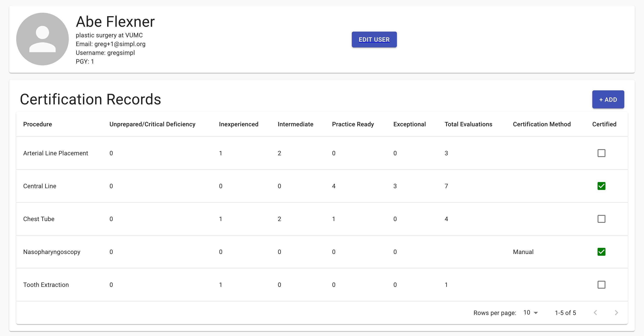This screenshot has width=644, height=336.
Task: Go to previous page of records
Action: click(x=596, y=313)
